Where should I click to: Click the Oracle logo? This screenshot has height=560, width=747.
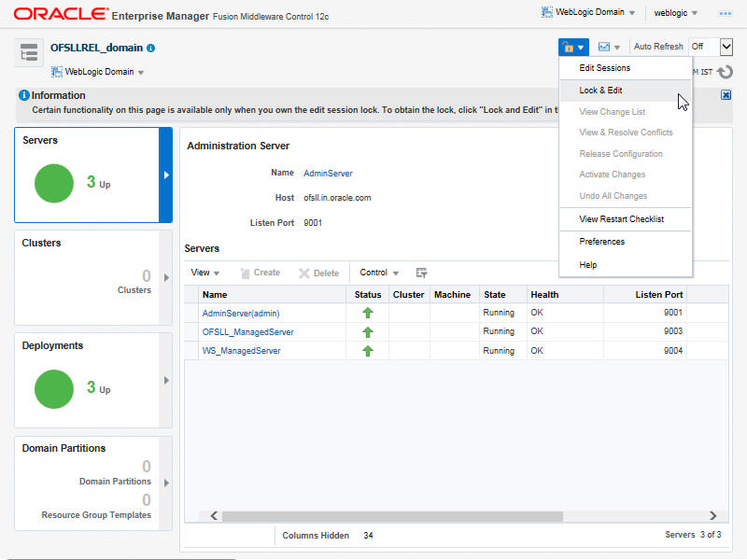(x=61, y=14)
